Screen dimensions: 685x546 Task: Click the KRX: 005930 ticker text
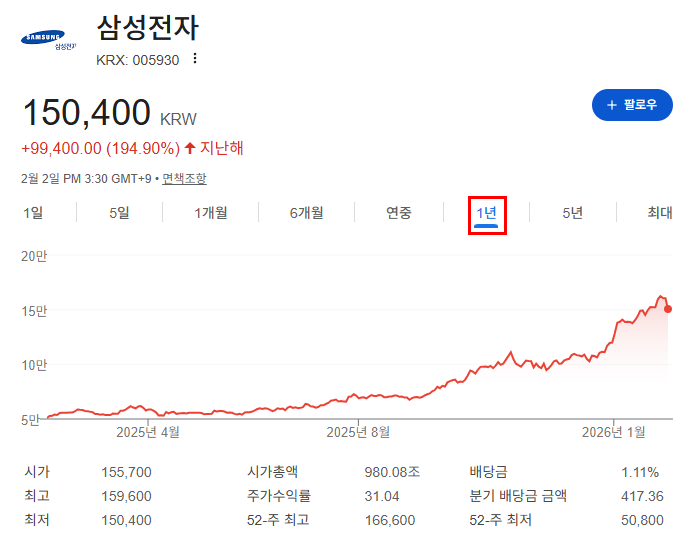click(x=138, y=60)
